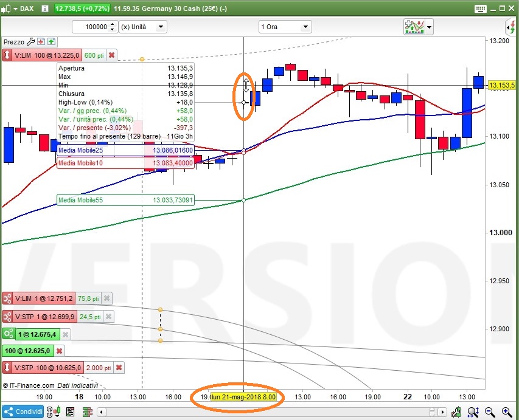Click the yellow handle of the 12.751,2 limit line
Screen dimensions: 519x420
click(160, 310)
